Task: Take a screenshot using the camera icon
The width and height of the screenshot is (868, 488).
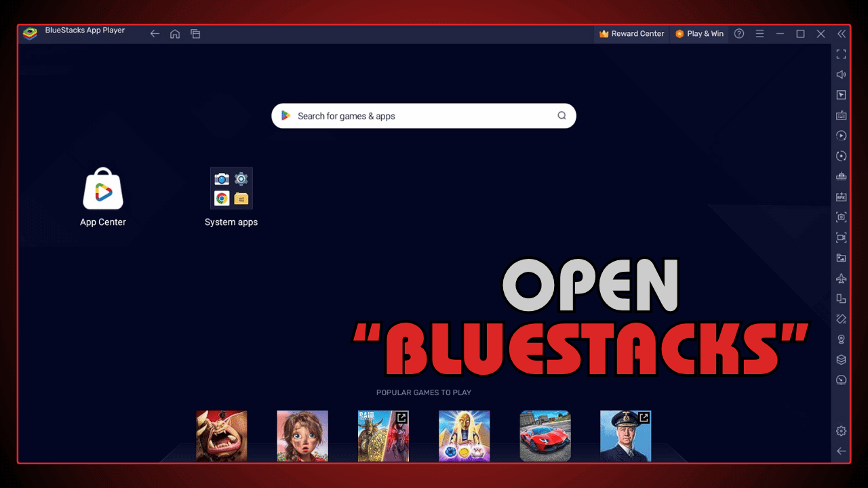Action: coord(841,217)
